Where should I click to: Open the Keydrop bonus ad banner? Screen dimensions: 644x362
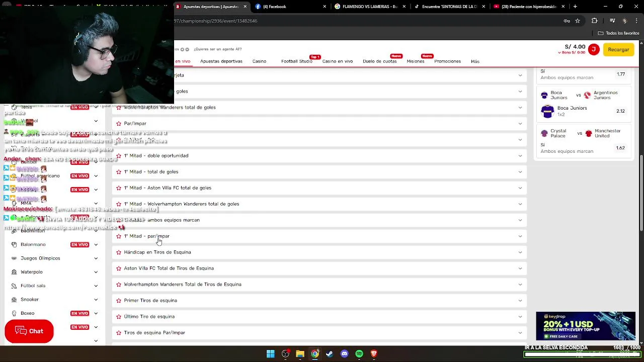pos(586,326)
